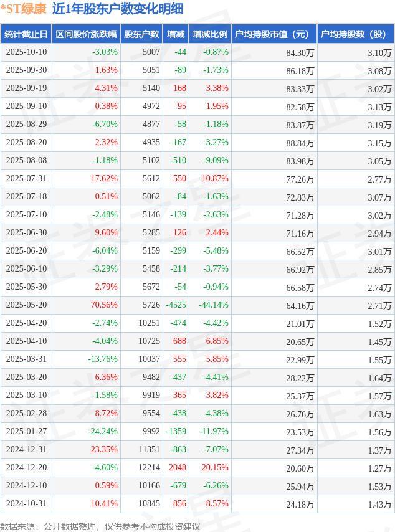Select the 2024-10-31 date row

26,504
